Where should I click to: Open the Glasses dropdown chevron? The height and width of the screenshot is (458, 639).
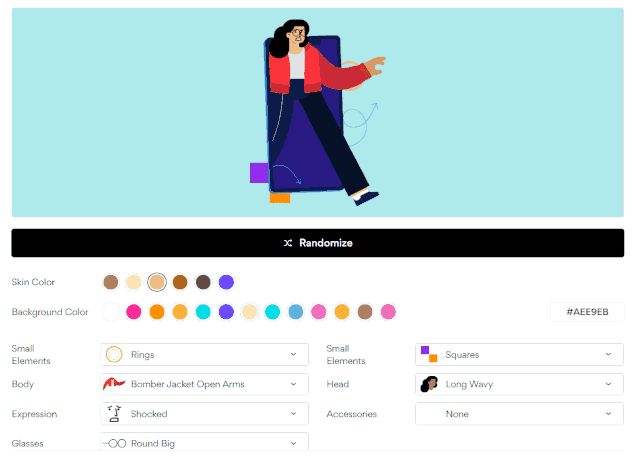tap(293, 443)
